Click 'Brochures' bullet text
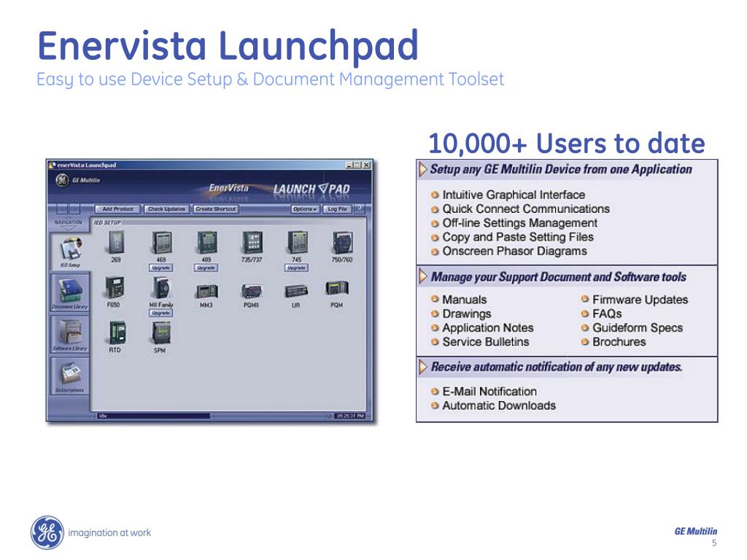Image resolution: width=747 pixels, height=560 pixels. coord(619,342)
